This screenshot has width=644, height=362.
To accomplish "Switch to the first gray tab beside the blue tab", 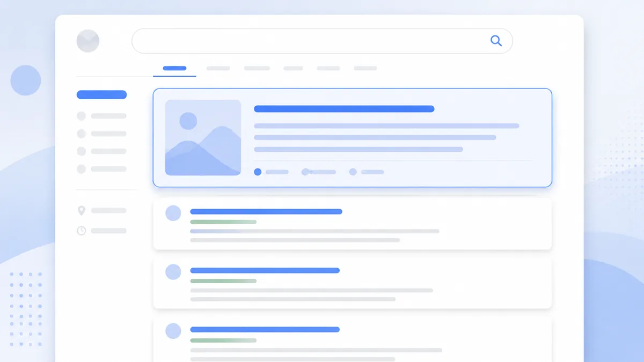I will [218, 68].
